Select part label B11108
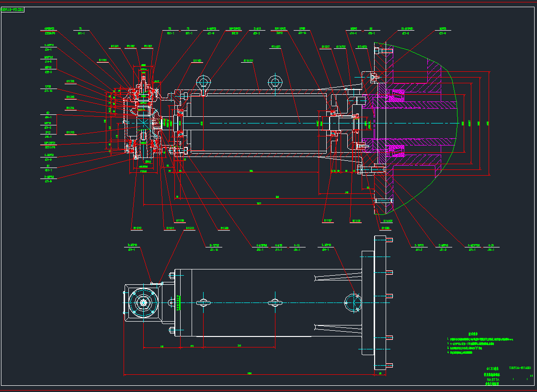Viewport: 537px width, 392px height. point(180,221)
